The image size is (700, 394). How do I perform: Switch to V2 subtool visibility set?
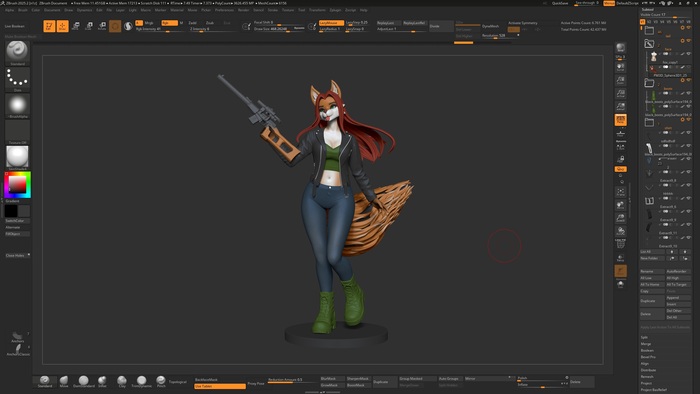[649, 21]
